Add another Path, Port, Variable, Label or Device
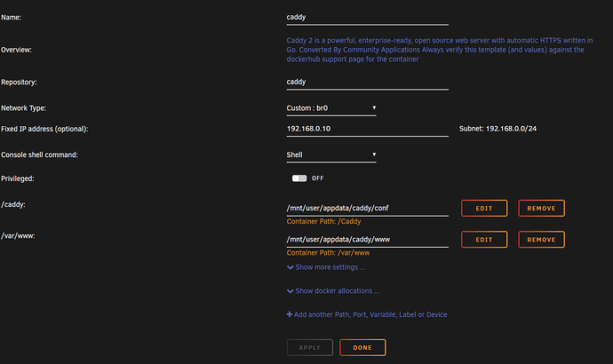Screen dimensions: 613x364 click(368, 314)
